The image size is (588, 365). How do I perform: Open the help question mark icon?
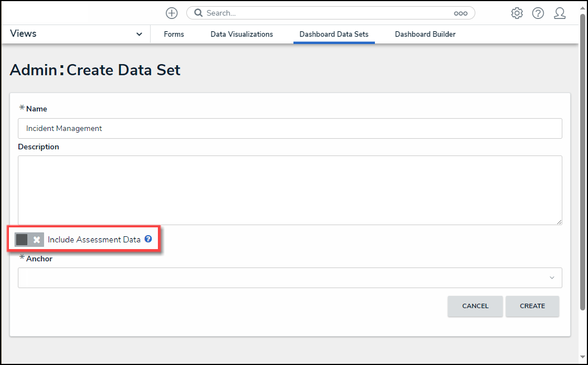point(538,13)
